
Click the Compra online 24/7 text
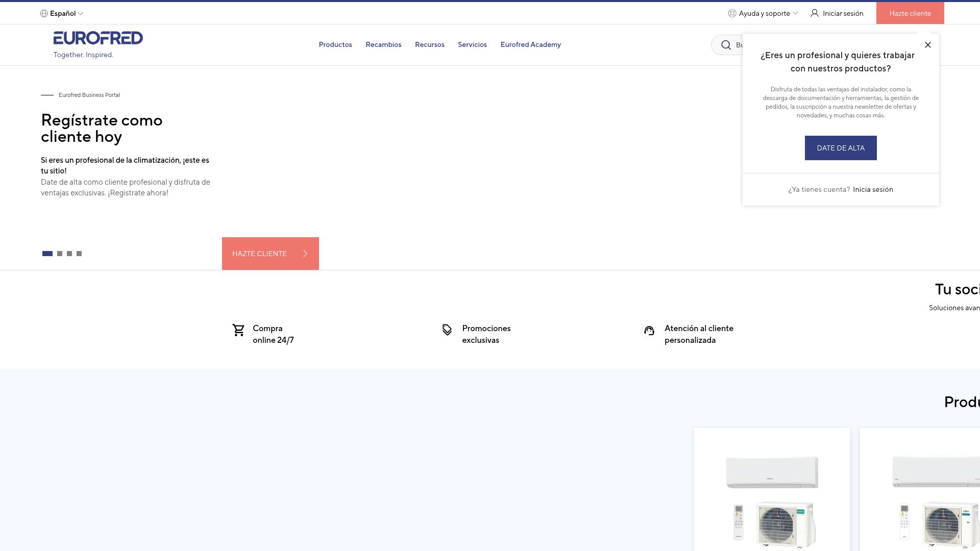tap(273, 334)
